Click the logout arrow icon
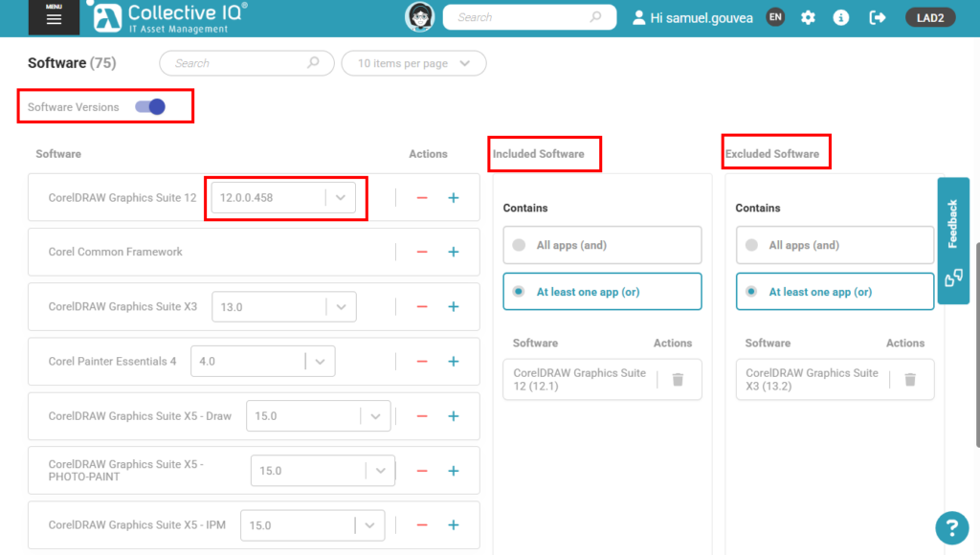Screen dimensions: 980x555 click(x=877, y=17)
